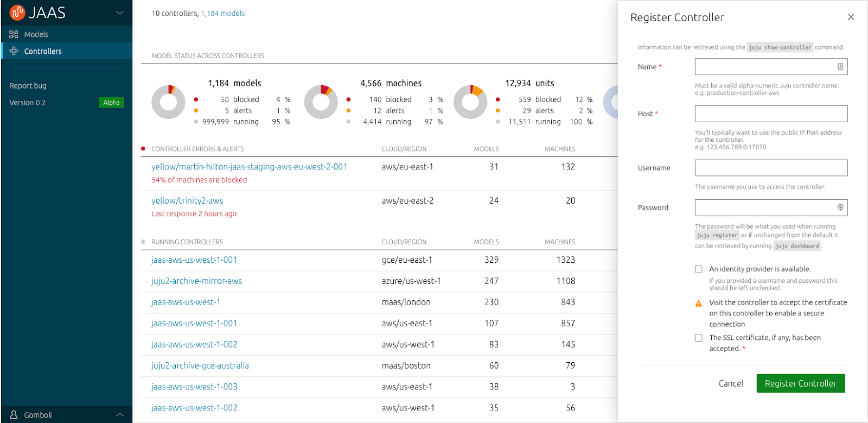Screen dimensions: 868x423
Task: Open the Gomboli user menu
Action: point(67,415)
